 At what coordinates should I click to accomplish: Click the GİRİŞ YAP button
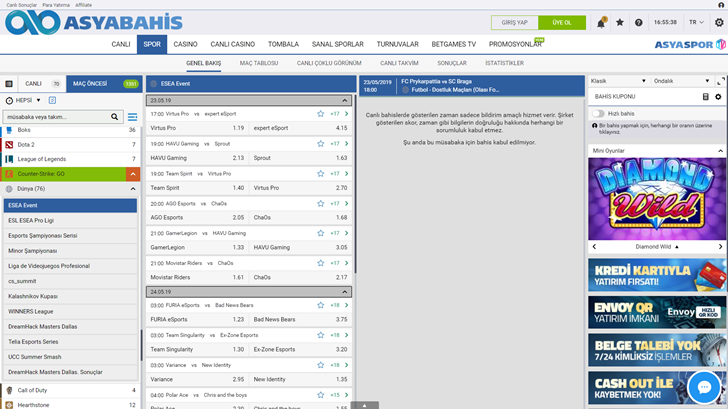point(514,23)
